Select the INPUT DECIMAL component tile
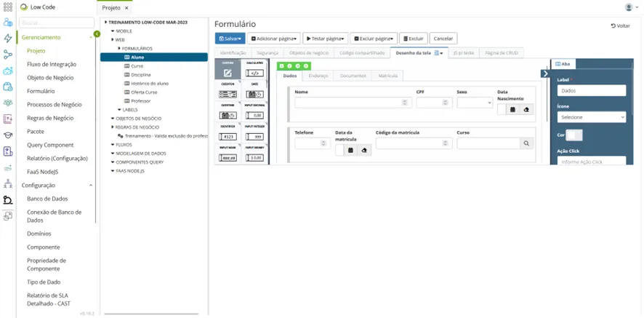Viewport: 644px width, 318px height. [254, 111]
